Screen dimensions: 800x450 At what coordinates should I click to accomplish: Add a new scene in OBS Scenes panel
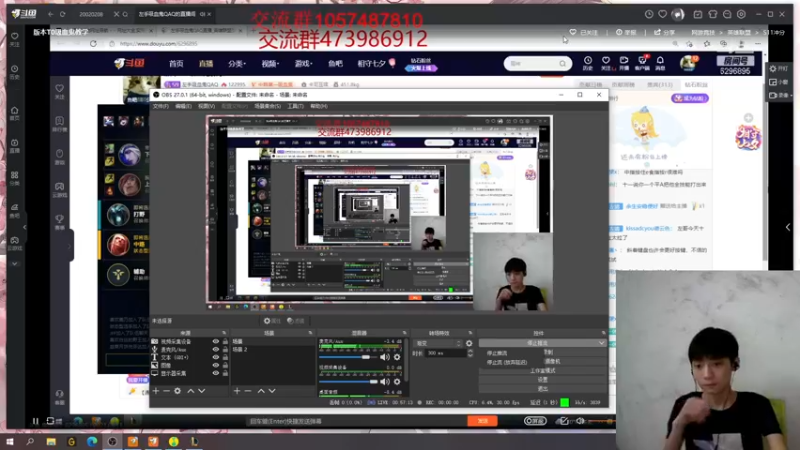(237, 391)
